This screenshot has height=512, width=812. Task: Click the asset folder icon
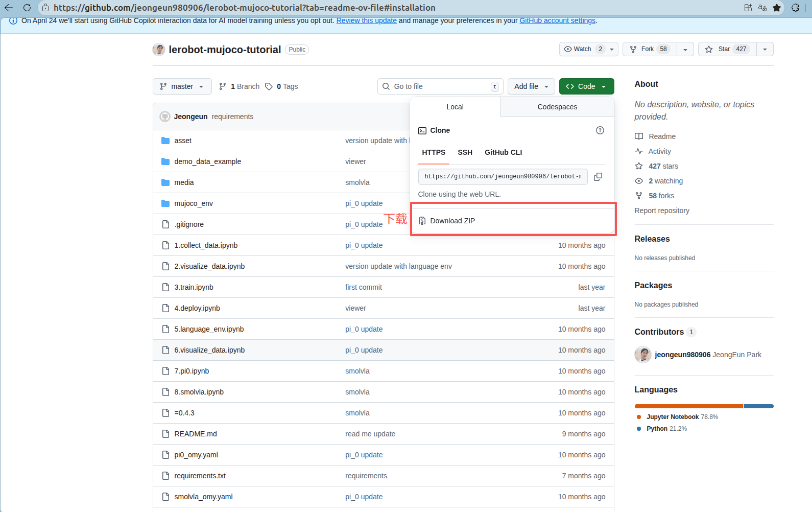pos(165,141)
